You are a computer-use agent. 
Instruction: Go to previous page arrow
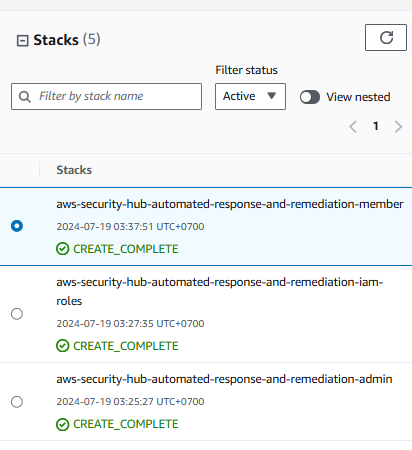(353, 127)
